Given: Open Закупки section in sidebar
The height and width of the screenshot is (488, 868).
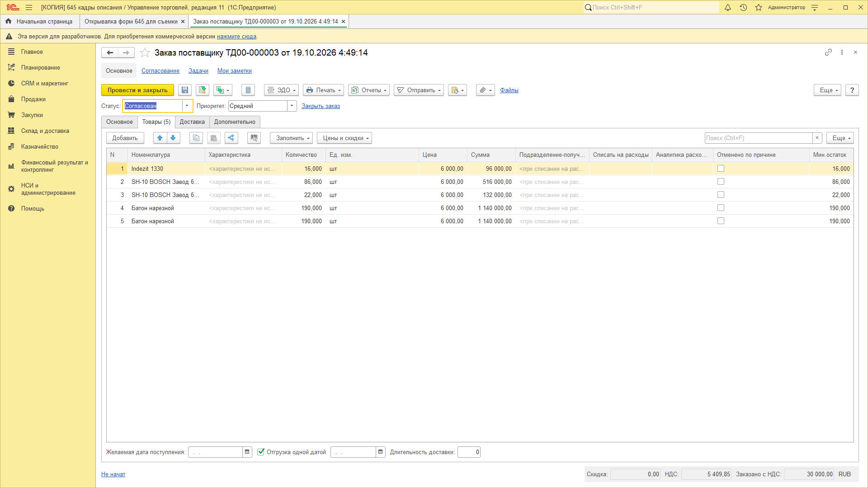Looking at the screenshot, I should tap(32, 115).
